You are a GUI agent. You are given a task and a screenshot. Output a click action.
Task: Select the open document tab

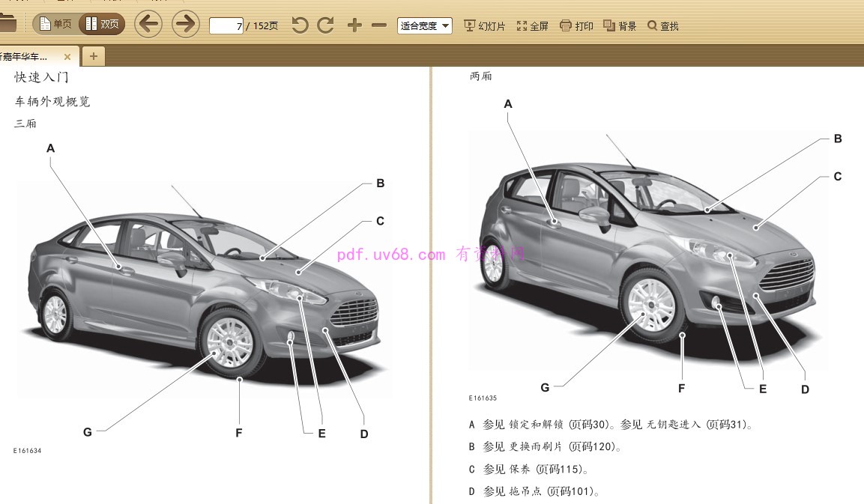pyautogui.click(x=28, y=57)
